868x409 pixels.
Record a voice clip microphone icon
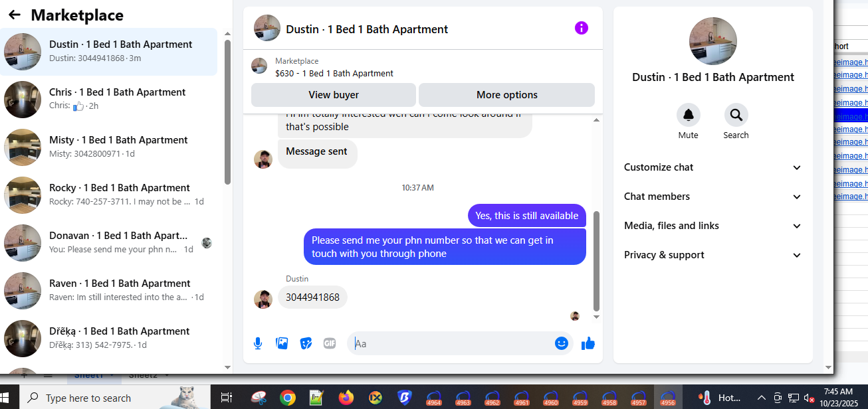coord(258,343)
